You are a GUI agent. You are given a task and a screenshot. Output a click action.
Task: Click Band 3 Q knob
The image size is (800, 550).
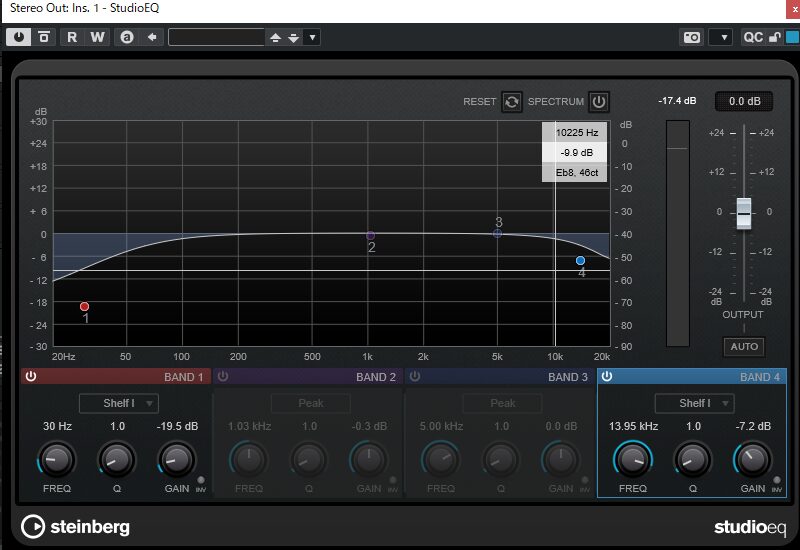pyautogui.click(x=501, y=459)
